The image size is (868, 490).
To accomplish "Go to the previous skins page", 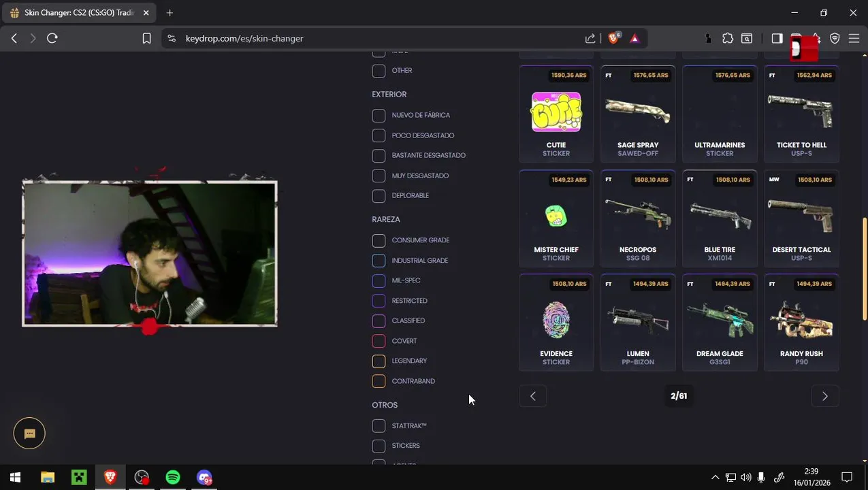I will [x=533, y=396].
